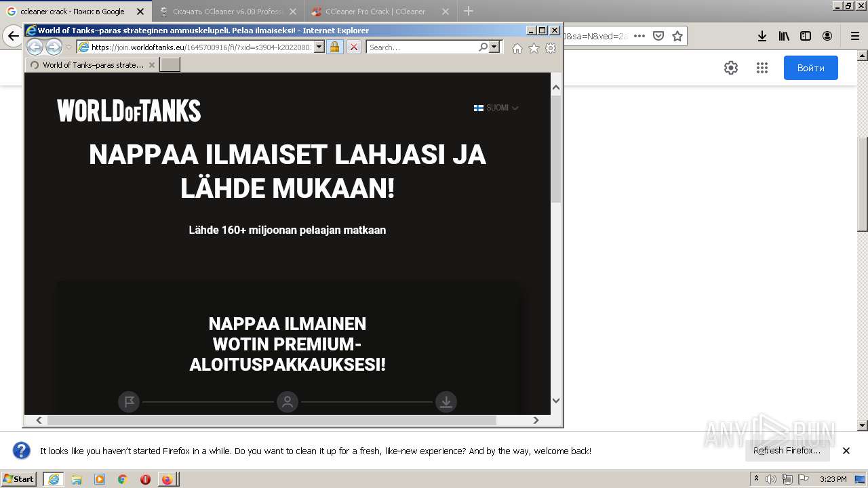This screenshot has height=488, width=868.
Task: Switch to CCleaner v6.00 Firefox tab
Action: [228, 12]
